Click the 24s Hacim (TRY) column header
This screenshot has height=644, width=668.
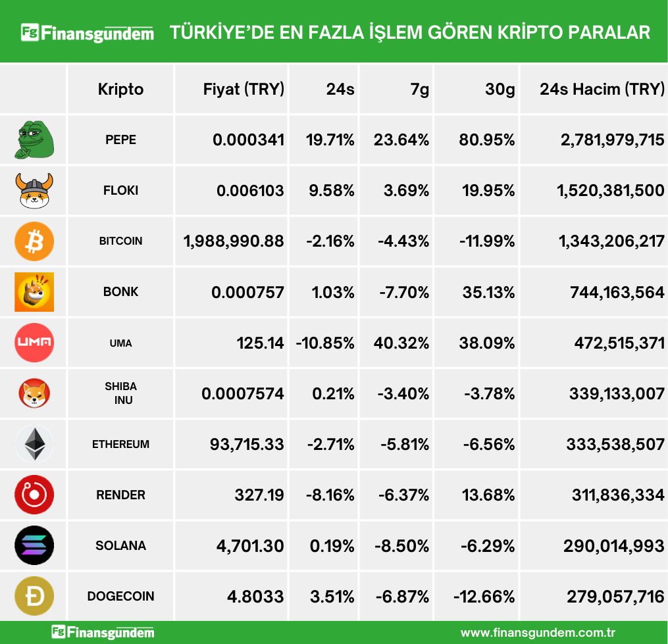tap(602, 89)
